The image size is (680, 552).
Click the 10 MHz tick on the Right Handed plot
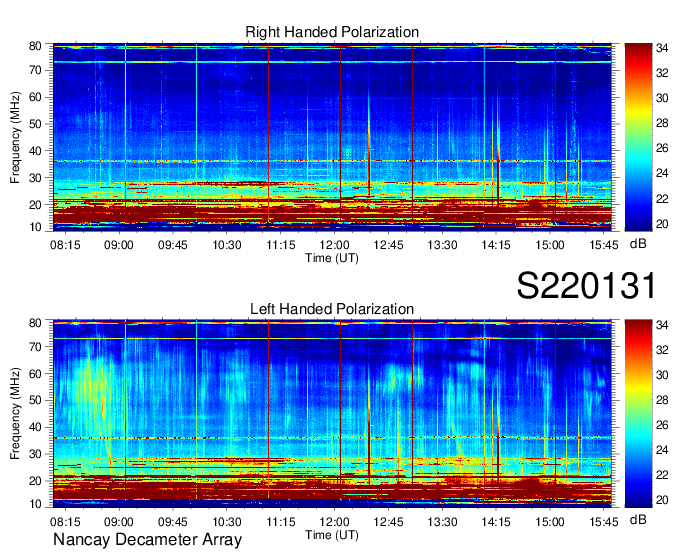[36, 227]
